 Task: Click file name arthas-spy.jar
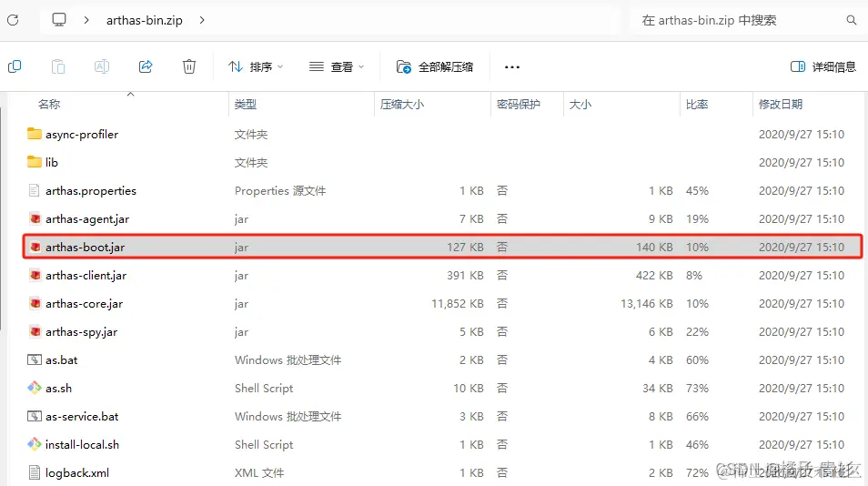(81, 332)
